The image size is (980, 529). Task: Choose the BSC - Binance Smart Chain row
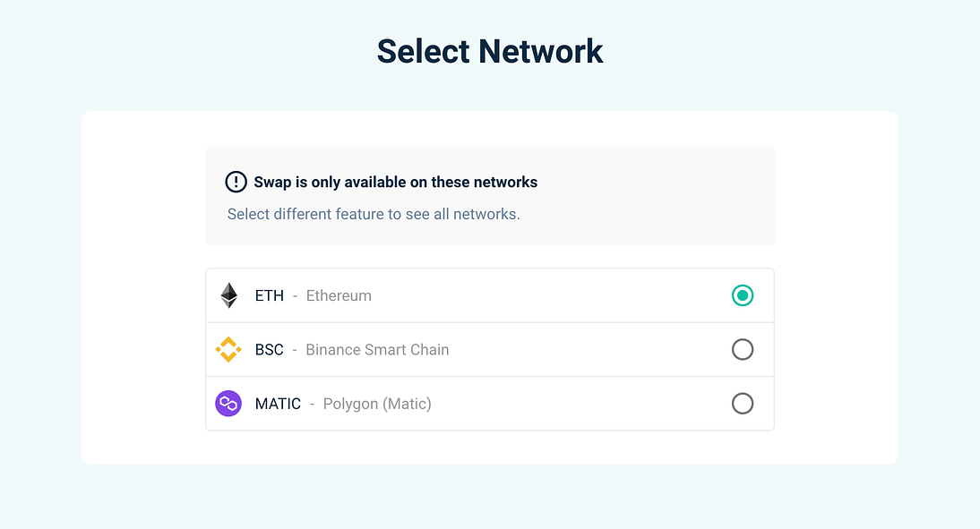click(490, 349)
